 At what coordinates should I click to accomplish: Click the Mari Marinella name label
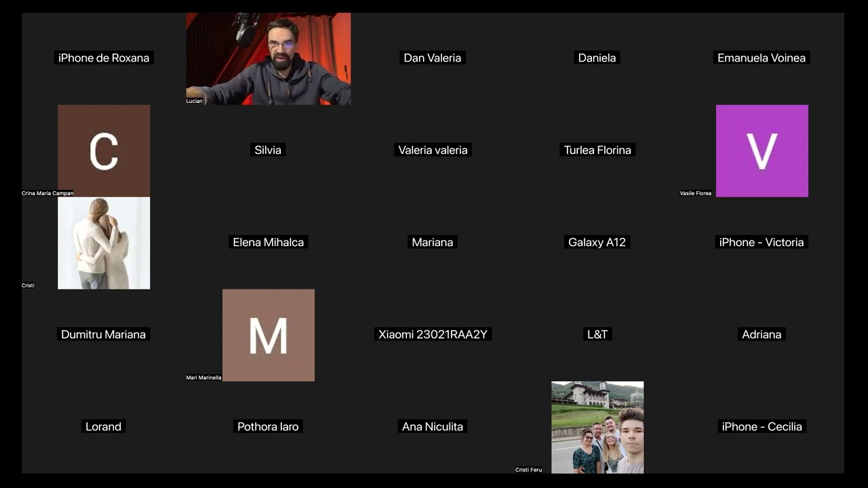click(204, 378)
